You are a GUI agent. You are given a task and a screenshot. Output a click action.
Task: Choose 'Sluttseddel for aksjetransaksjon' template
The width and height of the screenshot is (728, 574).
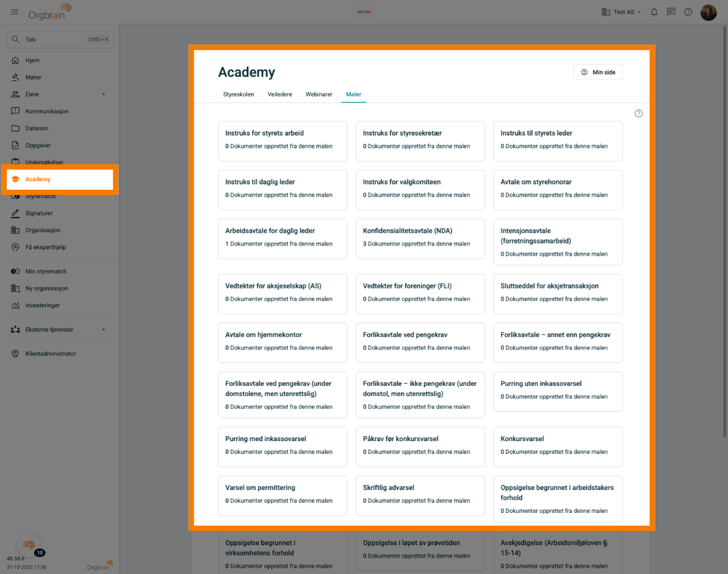pos(558,294)
